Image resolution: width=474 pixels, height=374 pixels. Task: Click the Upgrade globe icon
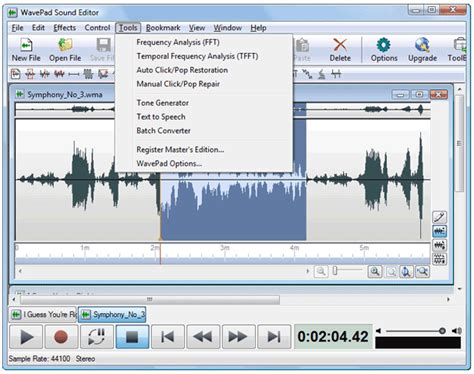(422, 45)
